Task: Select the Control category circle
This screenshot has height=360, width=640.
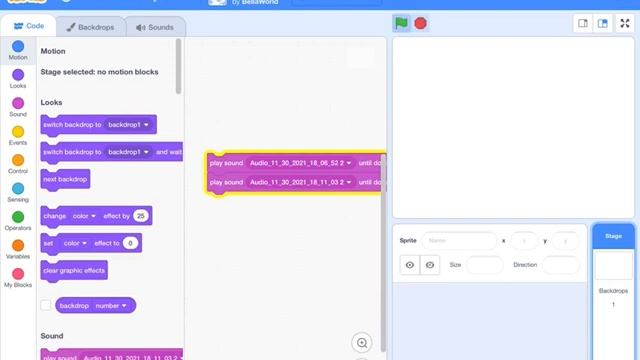Action: (x=18, y=160)
